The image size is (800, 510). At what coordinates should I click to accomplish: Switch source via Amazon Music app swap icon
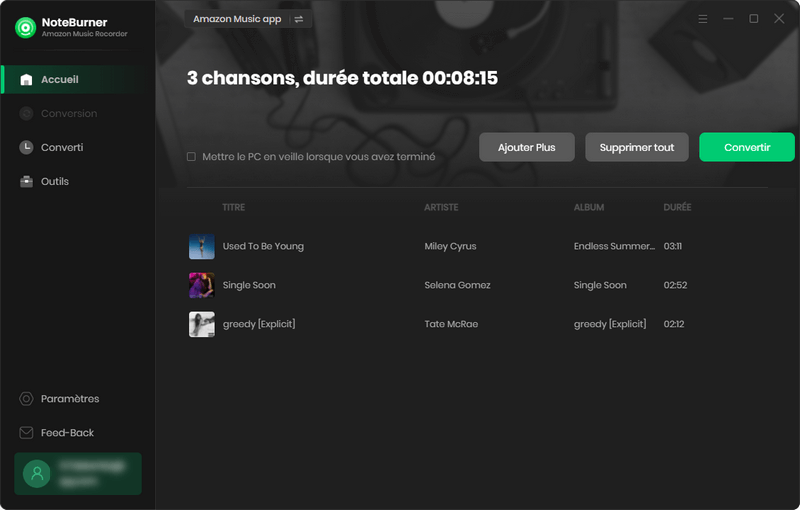pyautogui.click(x=299, y=19)
